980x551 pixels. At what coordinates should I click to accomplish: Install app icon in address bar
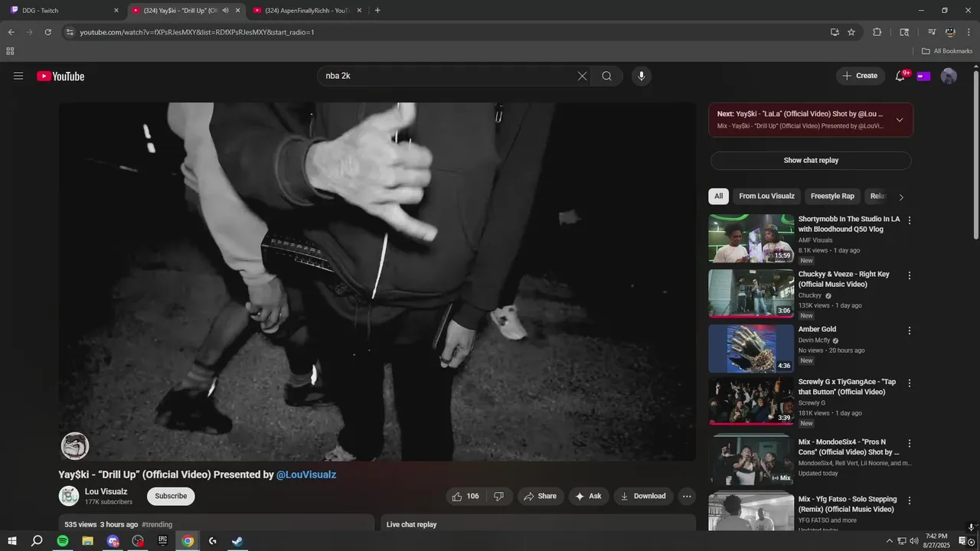click(x=835, y=32)
